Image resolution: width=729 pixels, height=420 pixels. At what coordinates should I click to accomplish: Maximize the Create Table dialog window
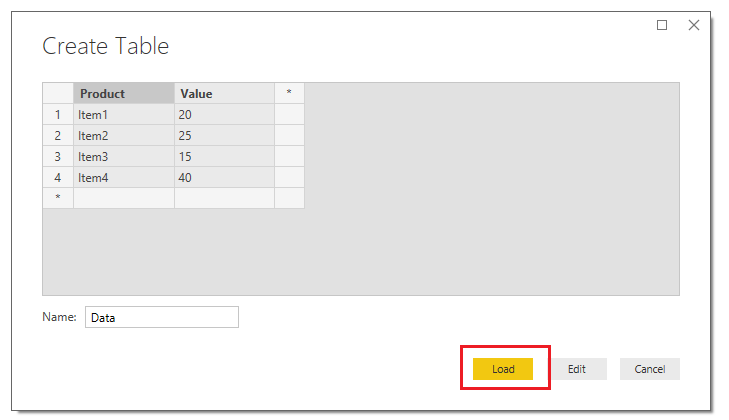click(x=662, y=25)
